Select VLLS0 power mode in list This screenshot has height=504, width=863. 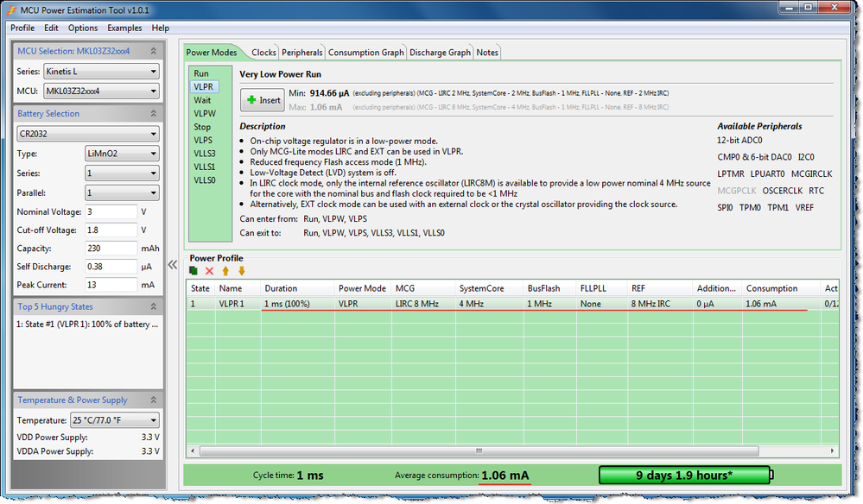tap(205, 180)
